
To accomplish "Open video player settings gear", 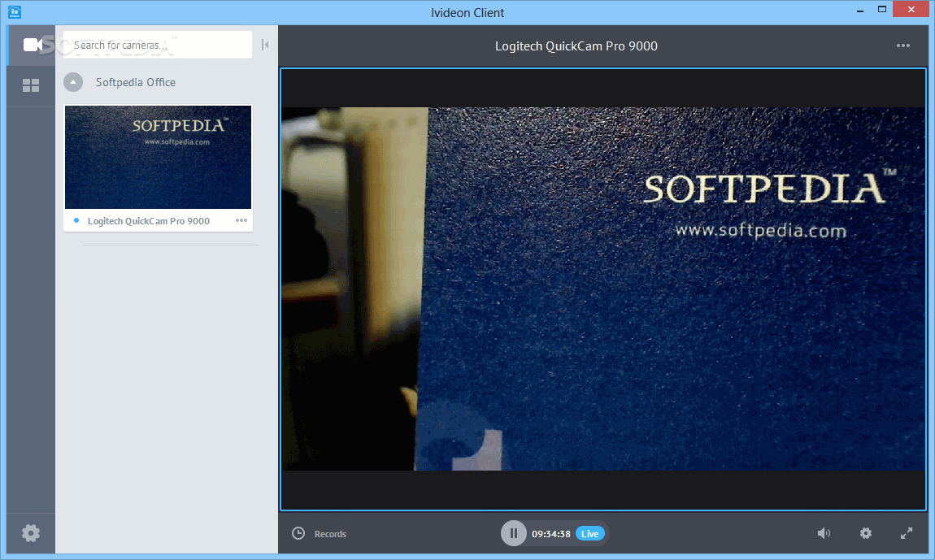I will (x=866, y=533).
